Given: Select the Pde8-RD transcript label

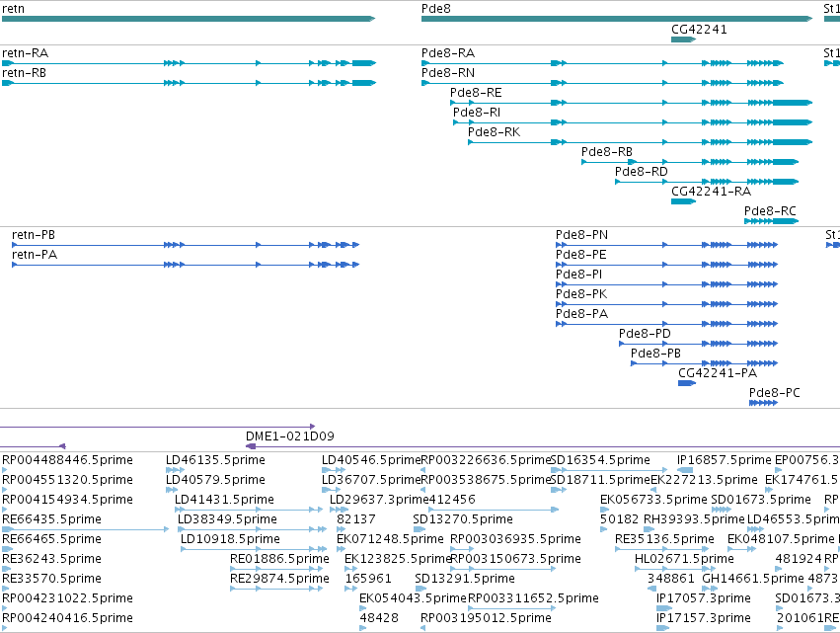Looking at the screenshot, I should point(642,172).
